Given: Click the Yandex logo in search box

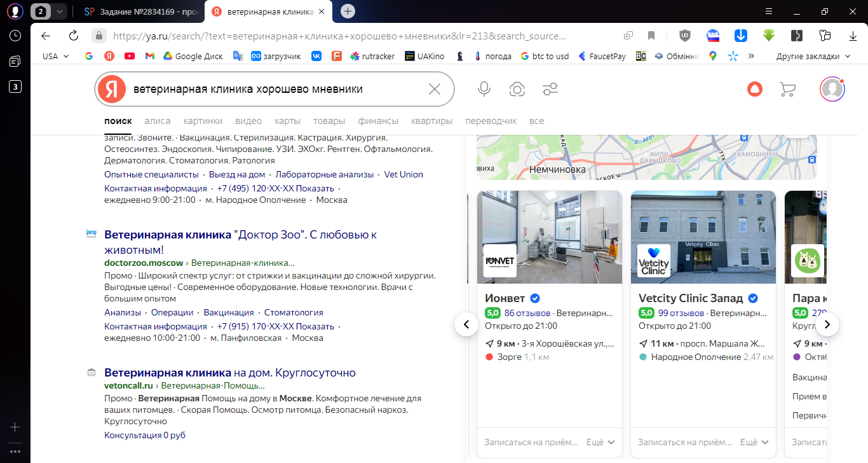Looking at the screenshot, I should (112, 89).
